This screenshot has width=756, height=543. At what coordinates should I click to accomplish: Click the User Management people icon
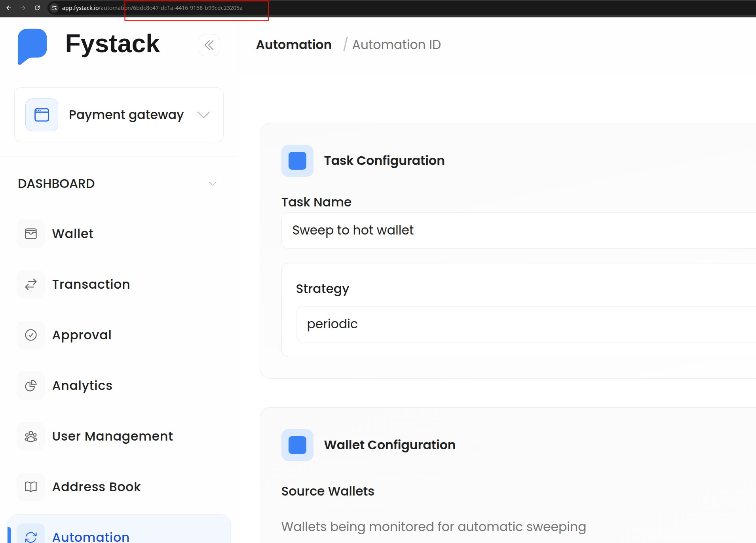(31, 436)
